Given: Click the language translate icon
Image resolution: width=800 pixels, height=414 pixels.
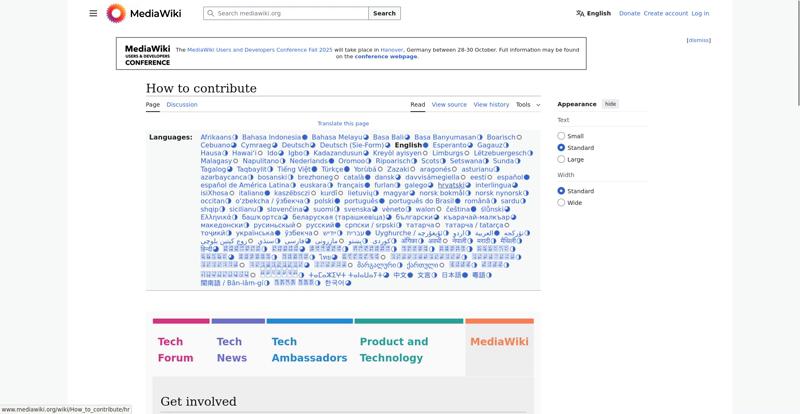Looking at the screenshot, I should click(580, 14).
